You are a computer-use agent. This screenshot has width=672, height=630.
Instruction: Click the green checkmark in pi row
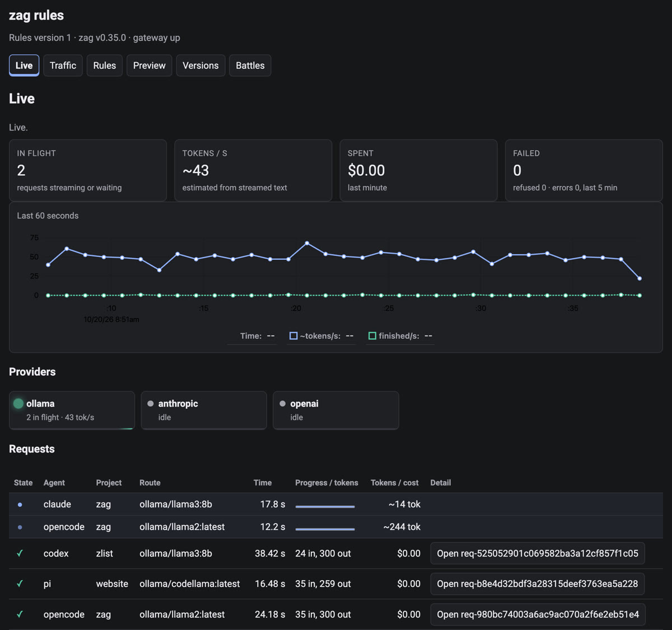pos(20,584)
